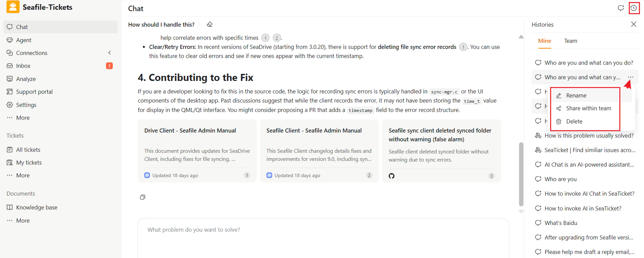Click the globe icon on Drive Client card
This screenshot has height=258, width=644.
pos(147,175)
